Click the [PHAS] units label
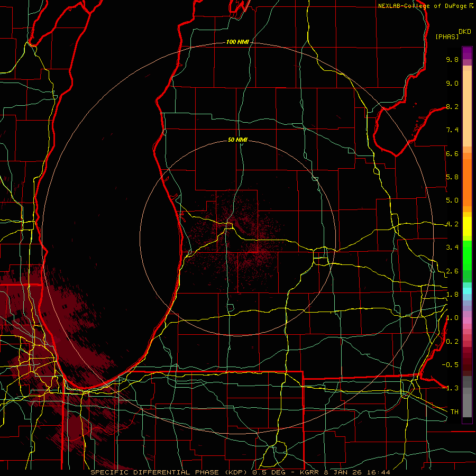Screen dimensions: 476x476 (447, 36)
